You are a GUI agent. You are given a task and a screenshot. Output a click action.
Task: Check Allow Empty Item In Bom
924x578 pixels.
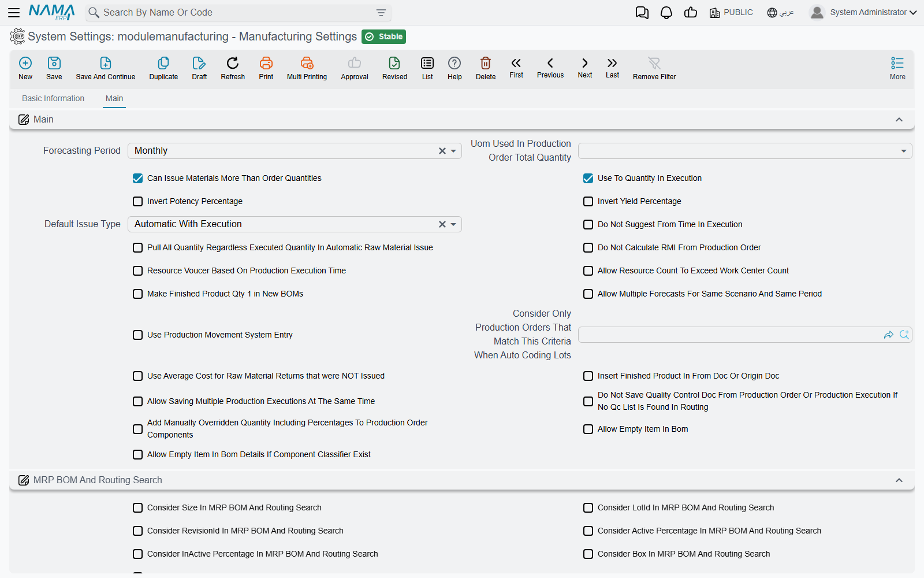click(x=588, y=429)
